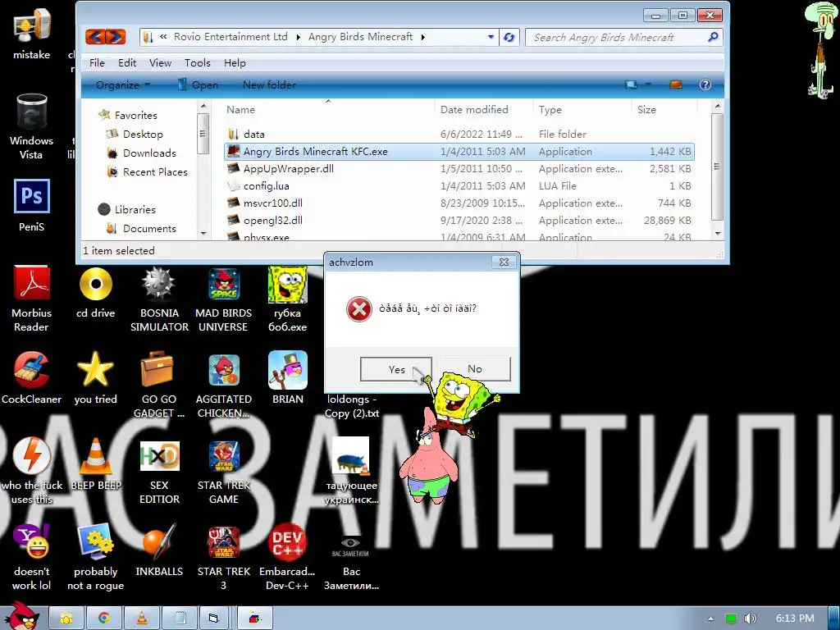Open the doesn't work lol icon

point(32,557)
